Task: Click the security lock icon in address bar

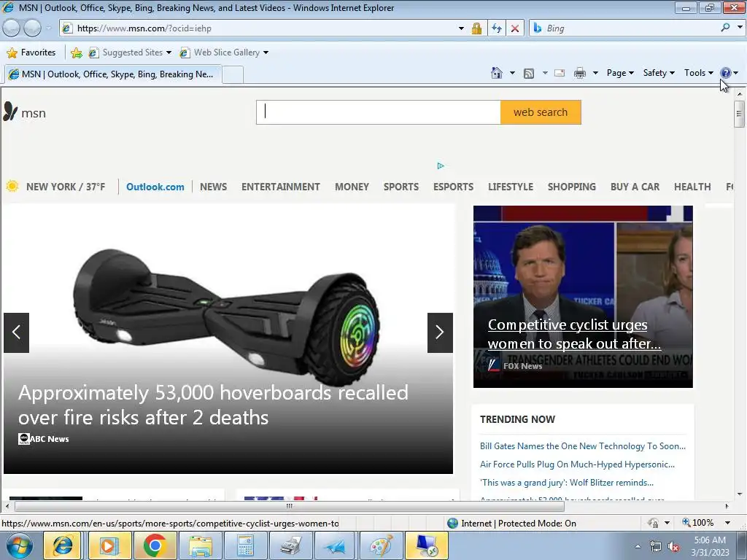Action: 476,28
